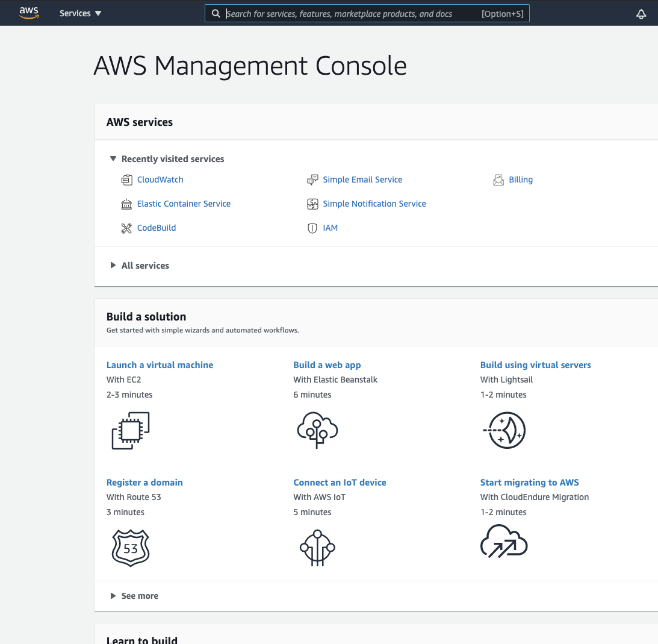Click the search input field
The image size is (658, 644).
(367, 13)
